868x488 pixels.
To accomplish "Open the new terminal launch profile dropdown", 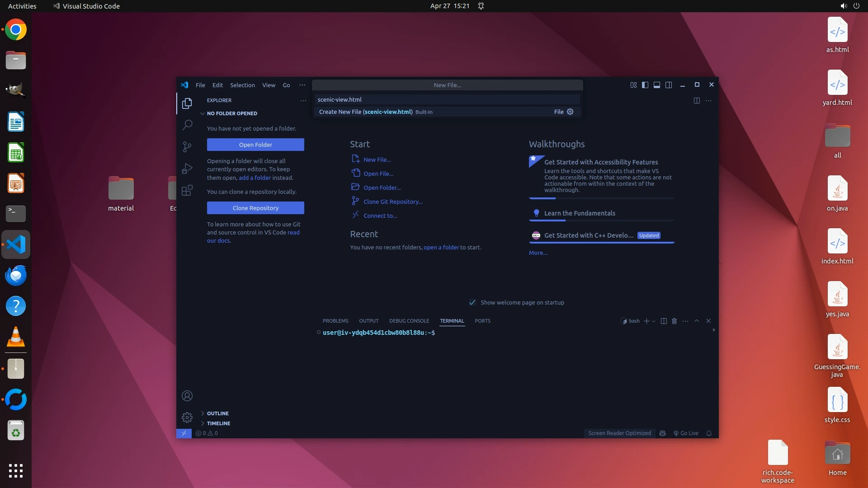I will [654, 321].
